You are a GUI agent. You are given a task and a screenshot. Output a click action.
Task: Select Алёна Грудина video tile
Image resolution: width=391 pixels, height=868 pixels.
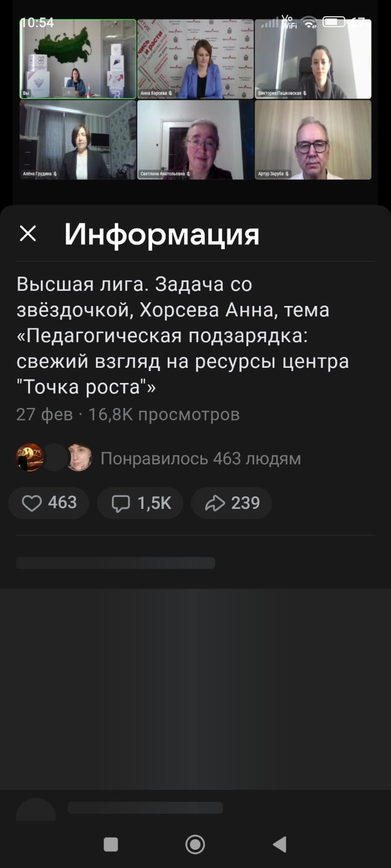78,140
